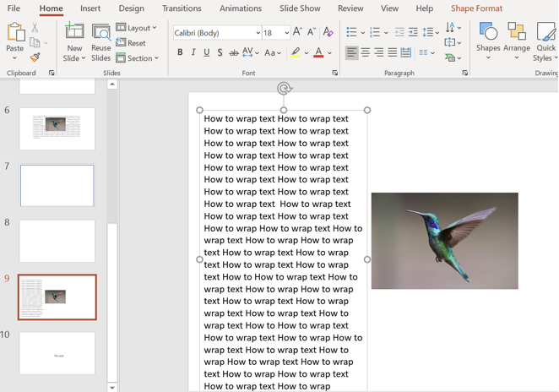
Task: Select slide 6 thumbnail
Action: [x=57, y=128]
